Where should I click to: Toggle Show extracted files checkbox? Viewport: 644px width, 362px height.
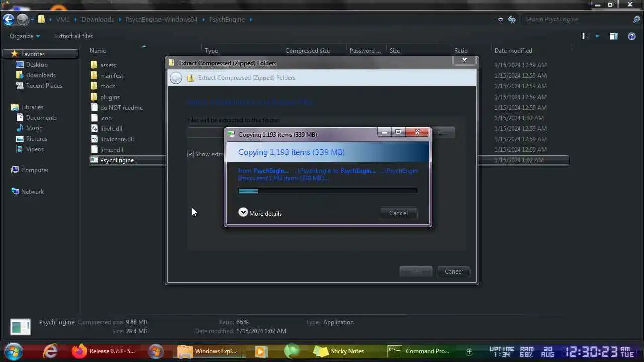click(x=191, y=154)
